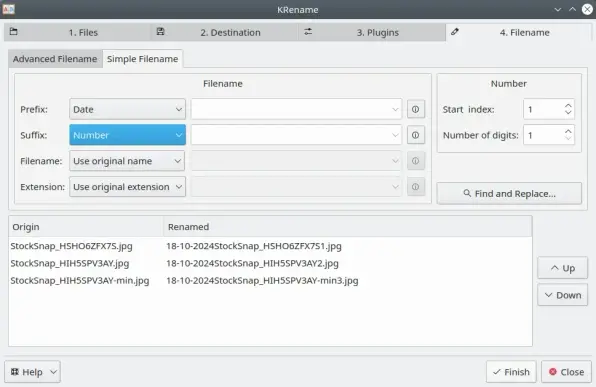Close the KRename window from title bar
The image size is (596, 387).
(x=587, y=10)
